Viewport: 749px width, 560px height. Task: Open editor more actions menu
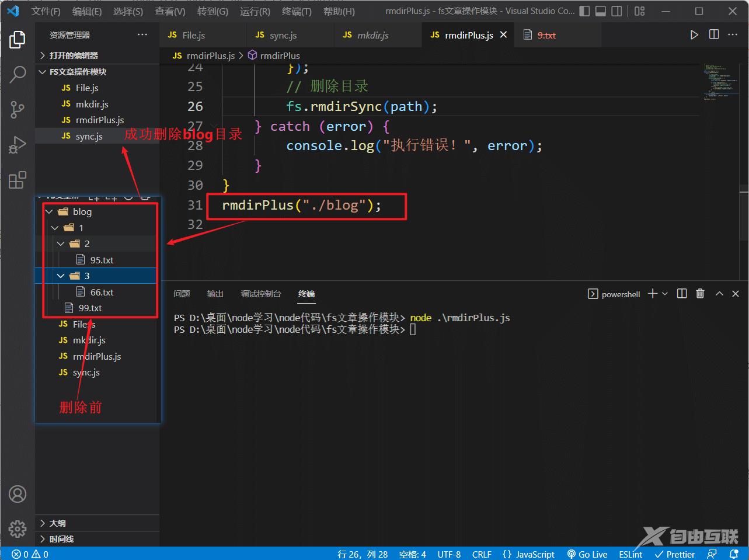point(733,35)
